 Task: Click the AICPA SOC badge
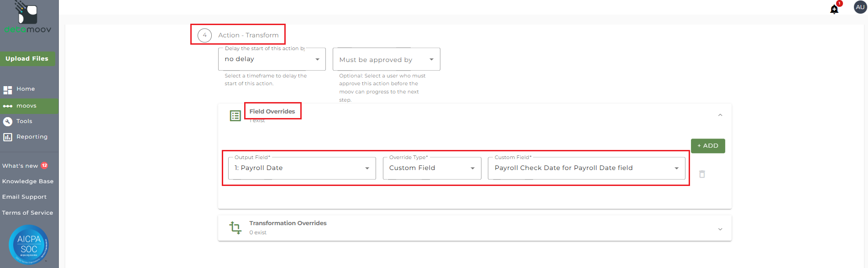click(x=29, y=244)
